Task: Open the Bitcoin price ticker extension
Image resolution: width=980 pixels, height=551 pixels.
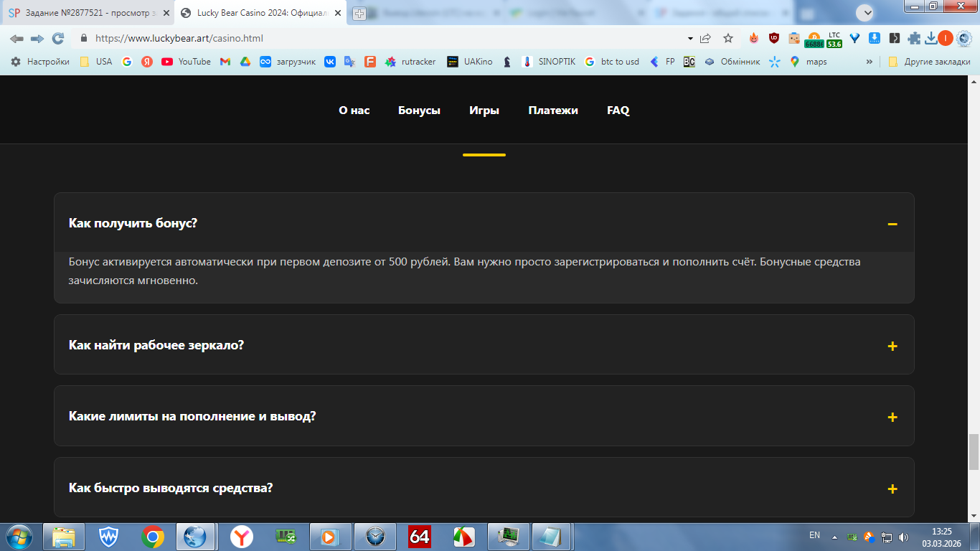Action: click(x=814, y=39)
